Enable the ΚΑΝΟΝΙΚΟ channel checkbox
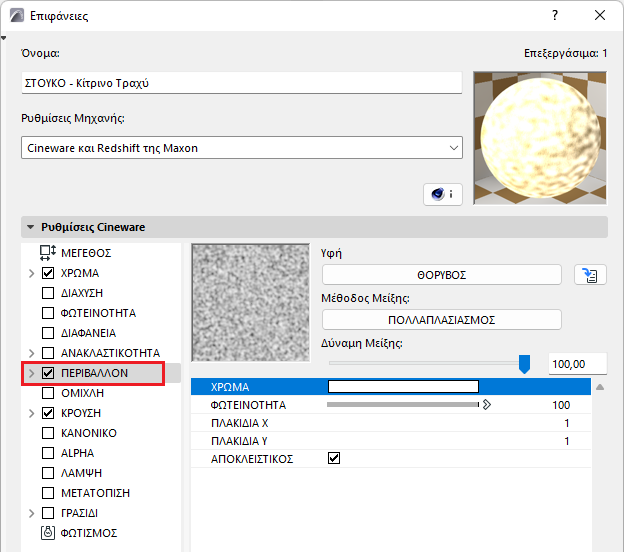The height and width of the screenshot is (552, 624). pyautogui.click(x=48, y=433)
